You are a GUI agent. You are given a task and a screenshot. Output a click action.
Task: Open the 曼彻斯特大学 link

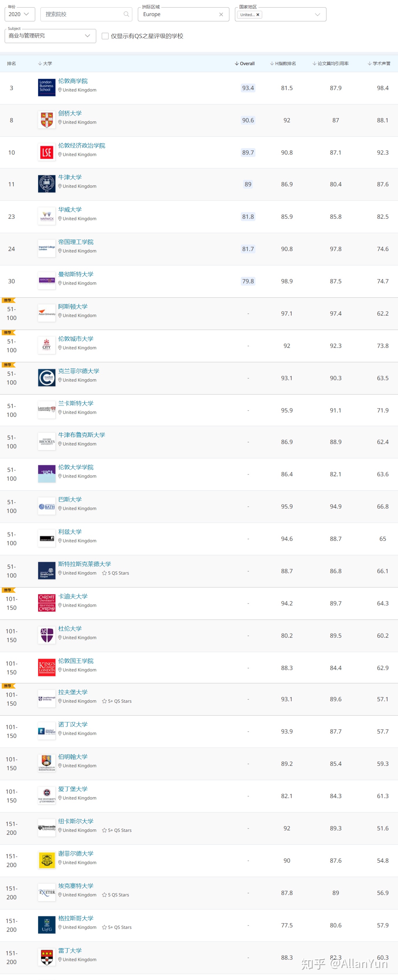click(76, 274)
